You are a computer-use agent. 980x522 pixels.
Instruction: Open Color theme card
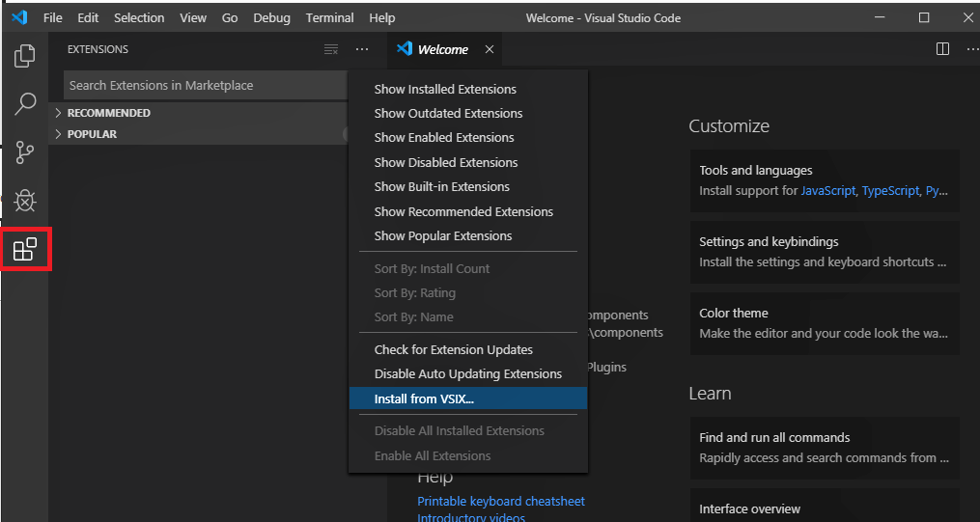(x=825, y=323)
